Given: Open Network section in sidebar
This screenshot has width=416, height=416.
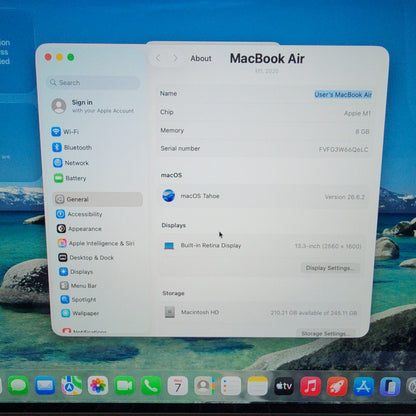Looking at the screenshot, I should 71,163.
